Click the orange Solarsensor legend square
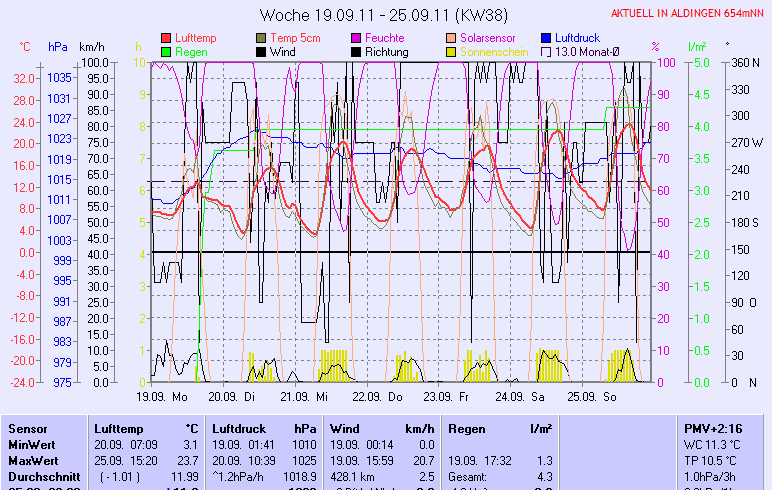 tap(452, 38)
